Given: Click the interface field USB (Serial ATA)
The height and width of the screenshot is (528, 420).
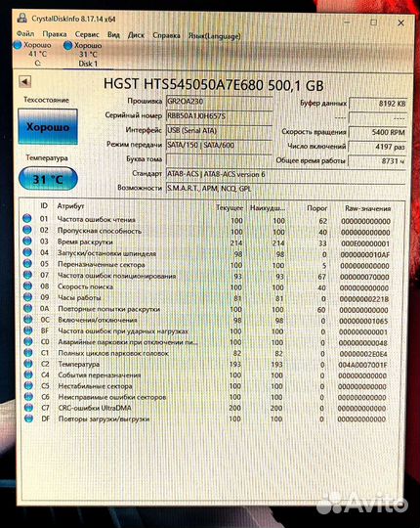Looking at the screenshot, I should (x=219, y=131).
